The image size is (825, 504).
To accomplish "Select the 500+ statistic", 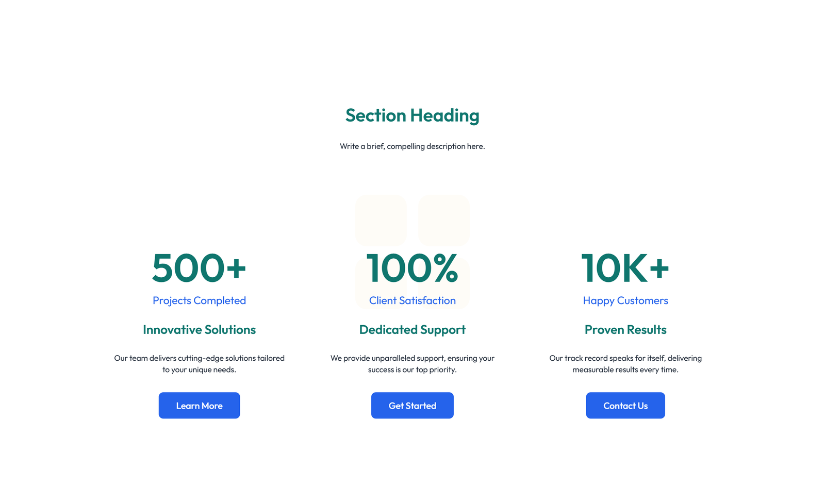I will [199, 268].
